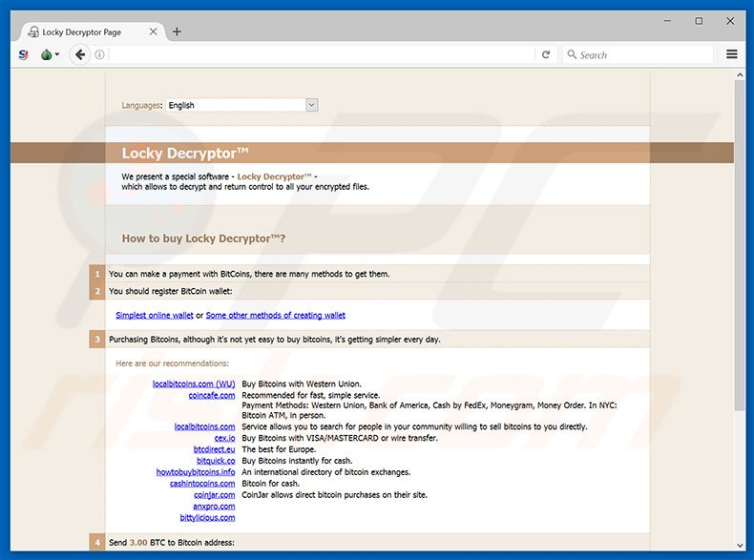Click 'The best for Europe.' description

click(x=279, y=449)
